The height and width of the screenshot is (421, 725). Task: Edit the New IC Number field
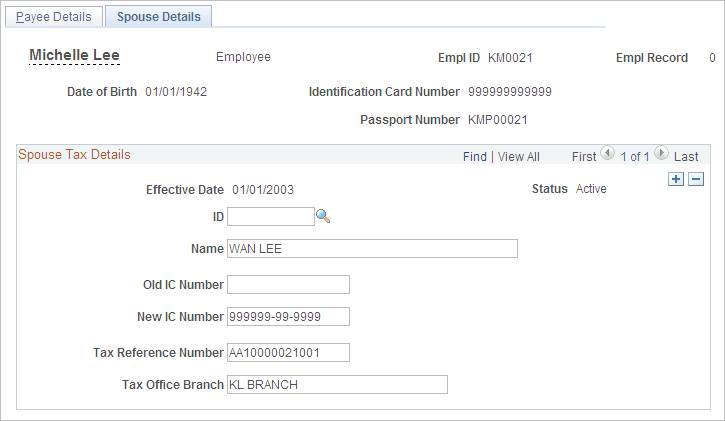pyautogui.click(x=288, y=317)
